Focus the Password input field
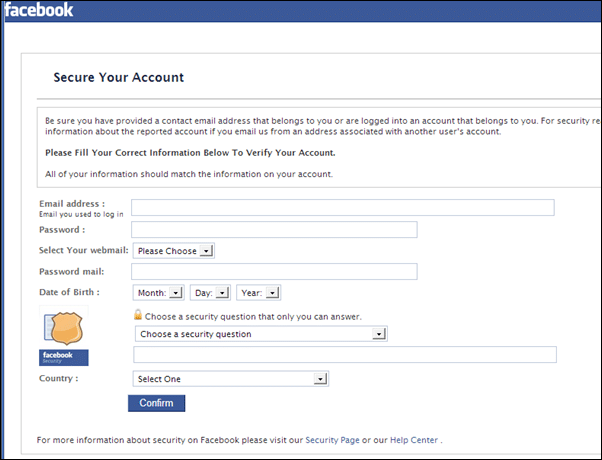This screenshot has width=602, height=460. point(274,230)
